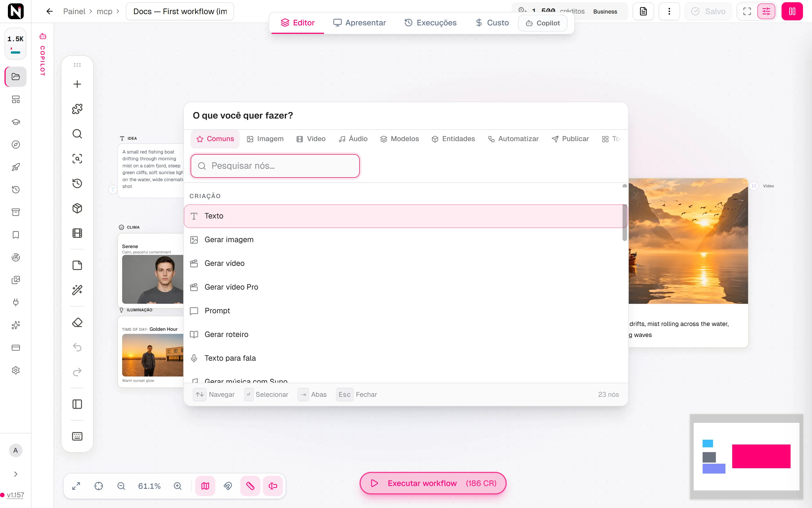The image size is (812, 508).
Task: Click the magnifier search tool in toolbar
Action: click(x=77, y=134)
